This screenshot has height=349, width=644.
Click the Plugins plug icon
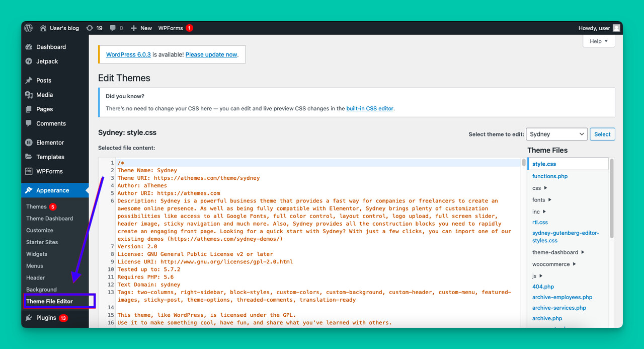29,318
